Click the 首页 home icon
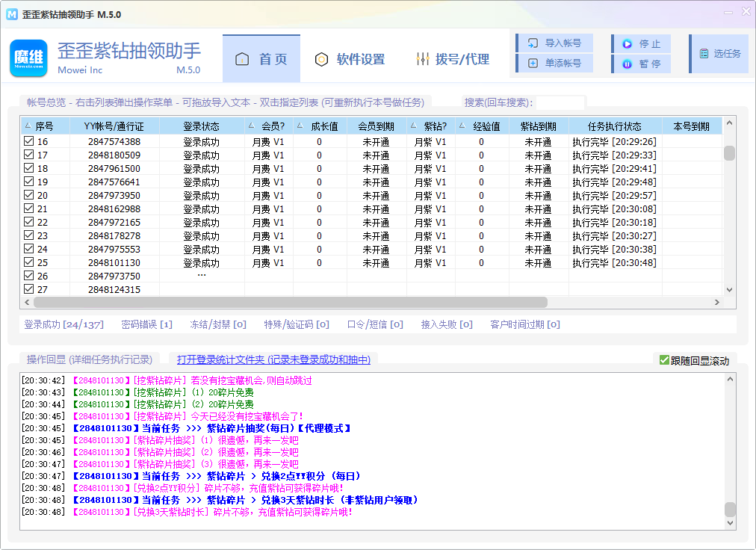Screen dimensions: 756x550 pos(242,59)
